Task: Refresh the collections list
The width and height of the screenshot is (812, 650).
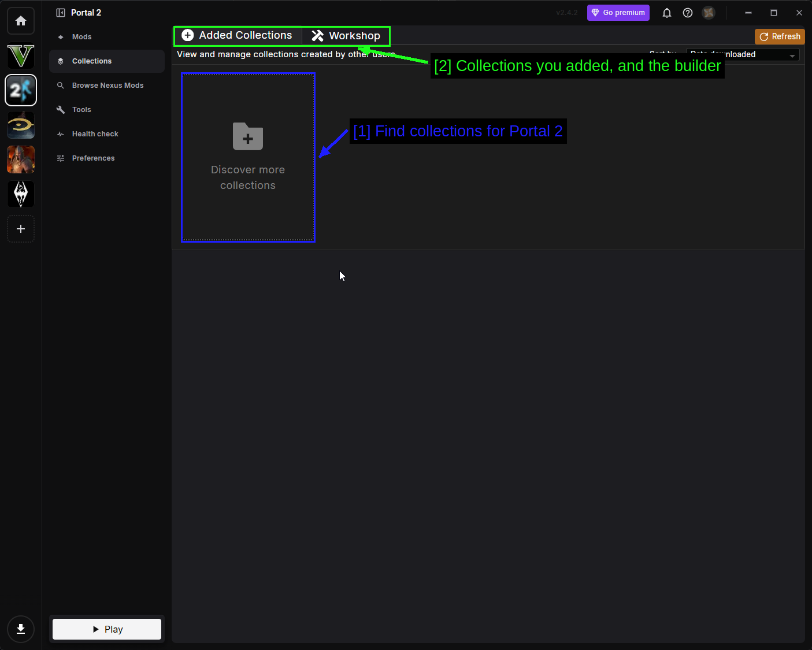Action: coord(780,36)
